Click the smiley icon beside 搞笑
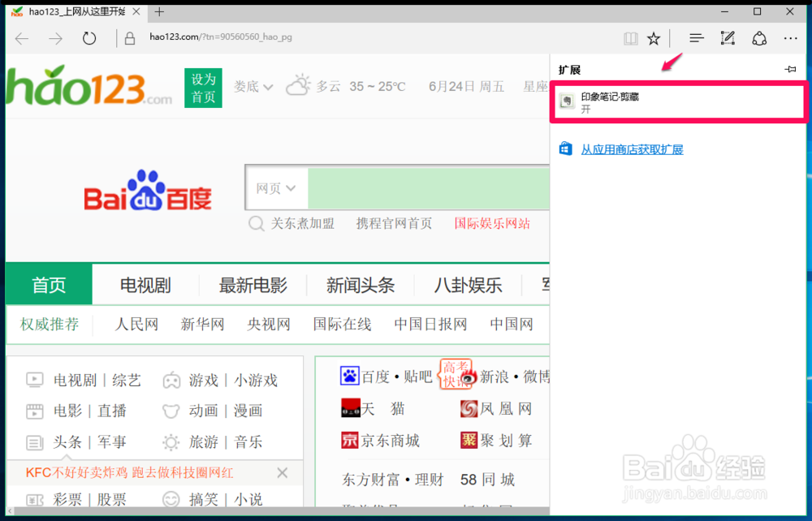Viewport: 812px width, 521px height. pos(171,499)
